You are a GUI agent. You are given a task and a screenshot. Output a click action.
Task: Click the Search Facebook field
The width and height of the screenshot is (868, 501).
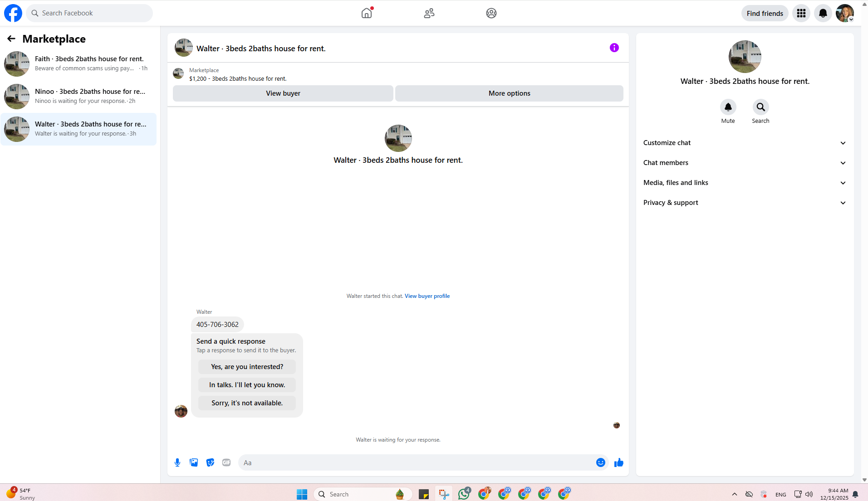89,13
